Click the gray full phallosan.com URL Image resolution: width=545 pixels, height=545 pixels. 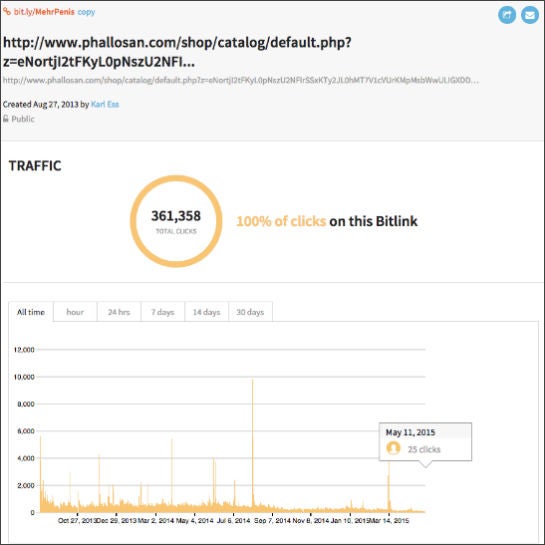coord(241,80)
